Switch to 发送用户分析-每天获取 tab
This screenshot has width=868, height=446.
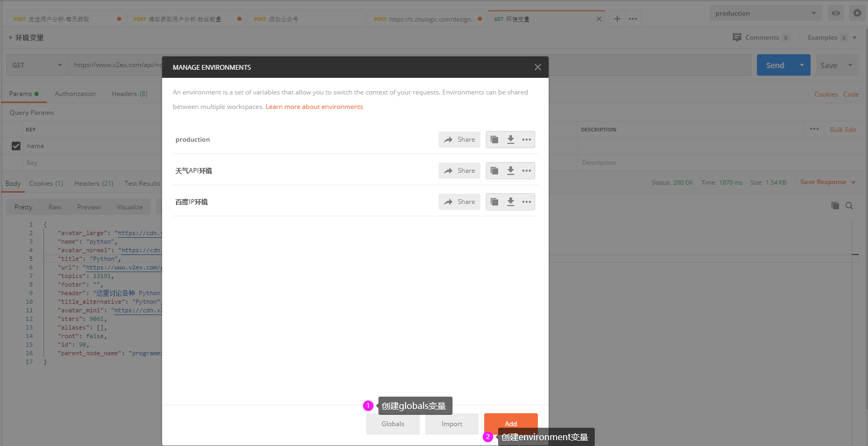[x=65, y=19]
